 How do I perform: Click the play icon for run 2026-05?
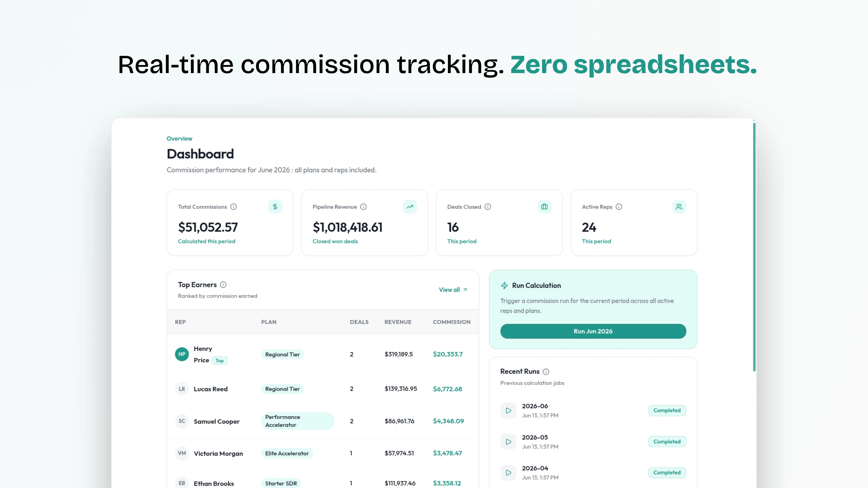click(508, 442)
